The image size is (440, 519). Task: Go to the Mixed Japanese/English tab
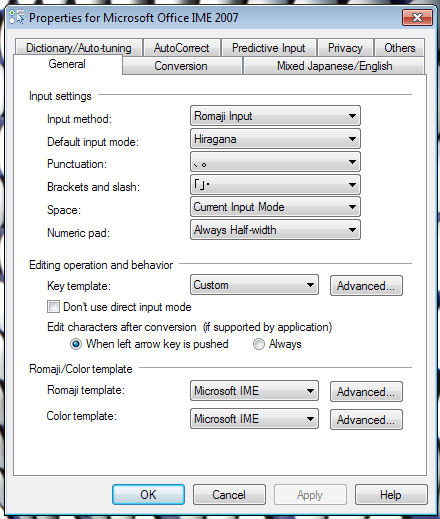(334, 66)
